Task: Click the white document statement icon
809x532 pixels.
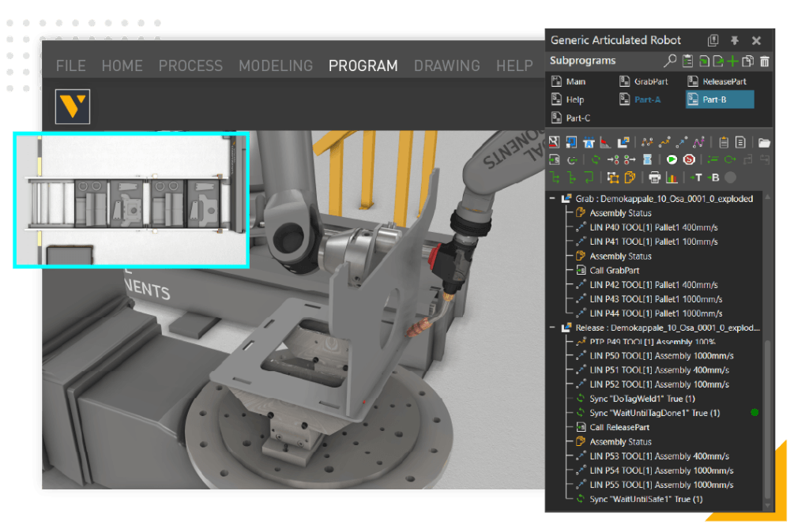Action: pyautogui.click(x=740, y=142)
